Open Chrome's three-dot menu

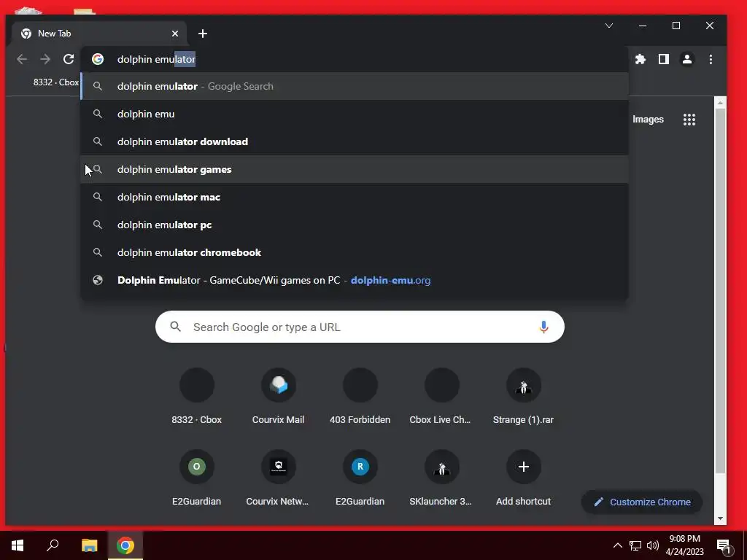[711, 59]
